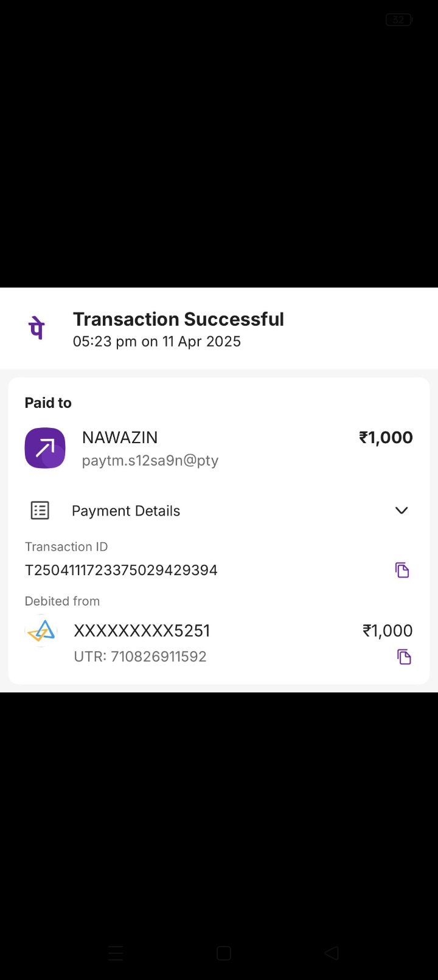
Task: Copy the Transaction ID
Action: click(x=402, y=570)
